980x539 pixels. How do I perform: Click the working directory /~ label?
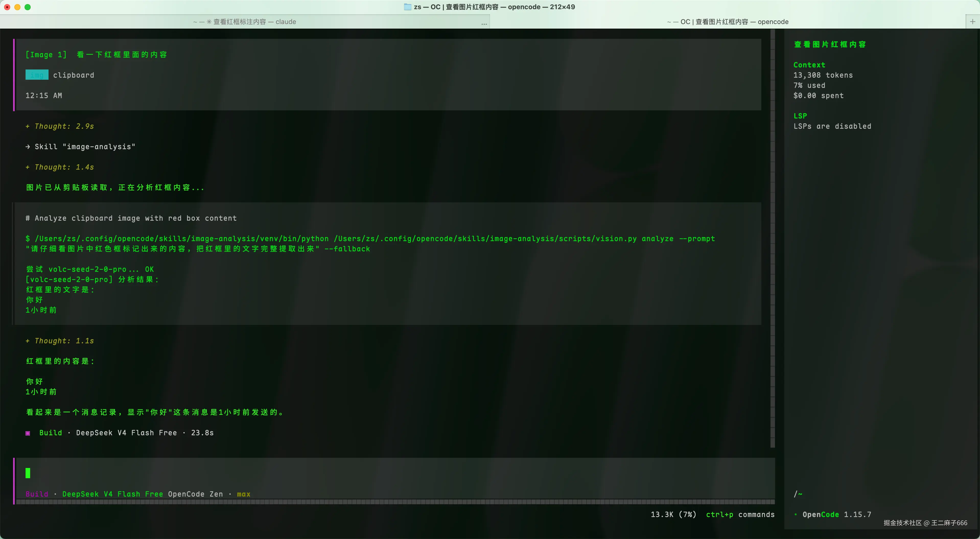(x=798, y=494)
